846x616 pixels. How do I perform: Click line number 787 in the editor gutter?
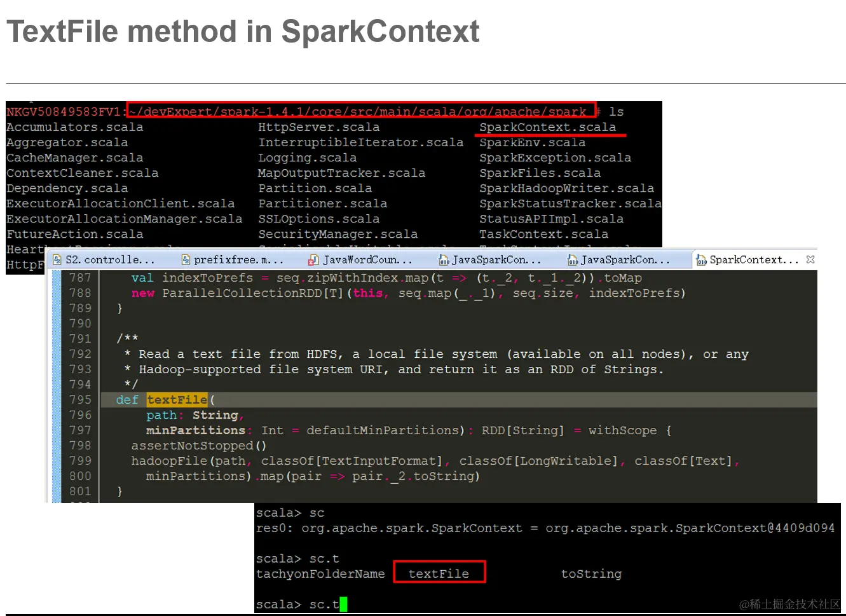80,278
